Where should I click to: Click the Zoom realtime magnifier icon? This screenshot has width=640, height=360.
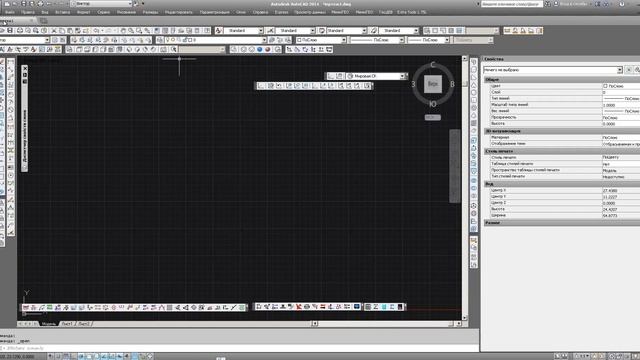point(131,31)
